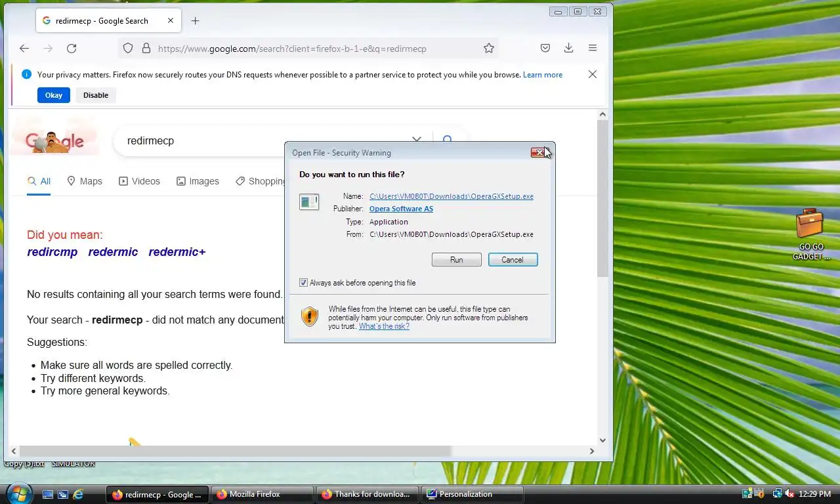Click Switch between windows quick launch icon
The width and height of the screenshot is (840, 504).
[63, 494]
